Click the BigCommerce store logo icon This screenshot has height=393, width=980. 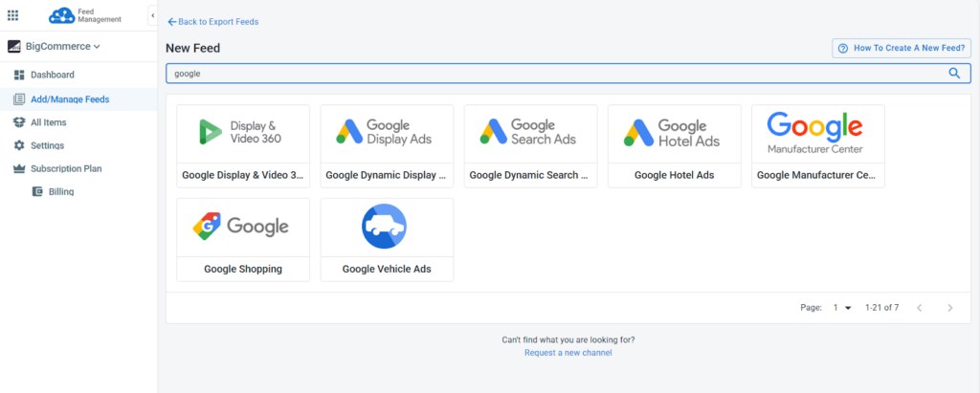coord(13,46)
